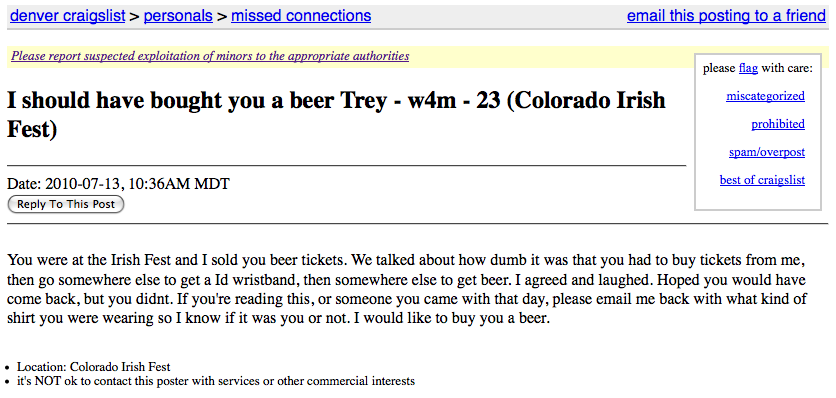Open the denver craigslist breadcrumb link
The width and height of the screenshot is (836, 398).
68,16
